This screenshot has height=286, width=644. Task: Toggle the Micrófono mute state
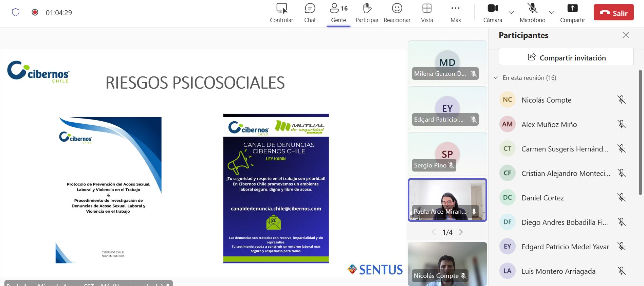[x=532, y=8]
